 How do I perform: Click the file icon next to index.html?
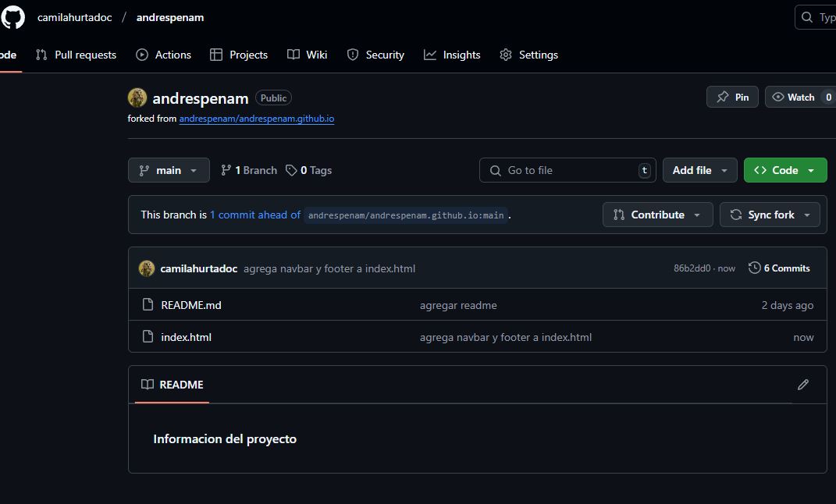click(x=148, y=336)
